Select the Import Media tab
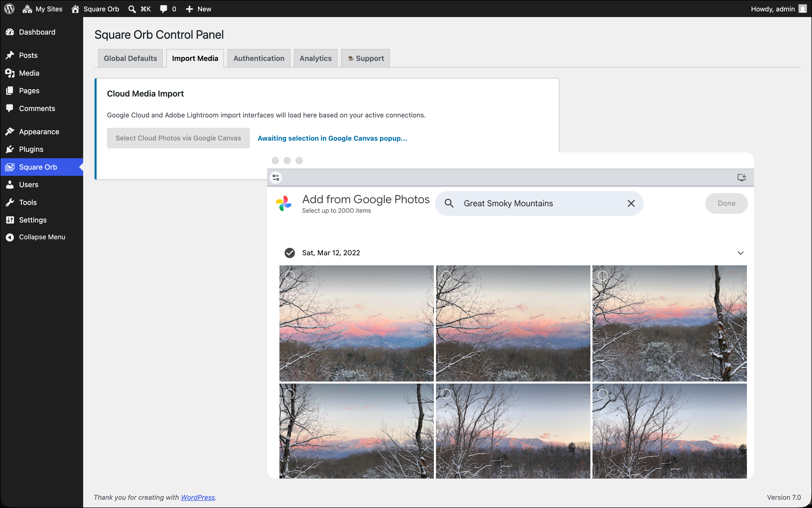812x508 pixels. tap(195, 58)
